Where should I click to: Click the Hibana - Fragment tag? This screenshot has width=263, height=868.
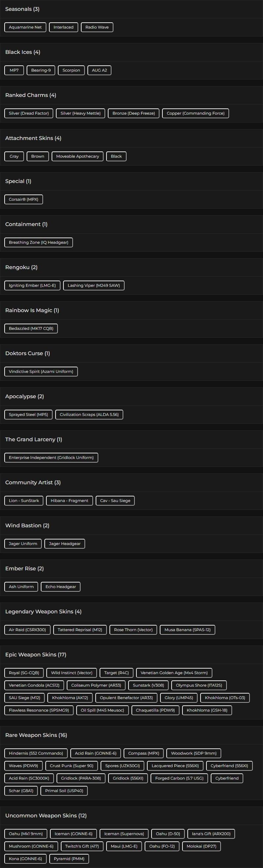(69, 501)
